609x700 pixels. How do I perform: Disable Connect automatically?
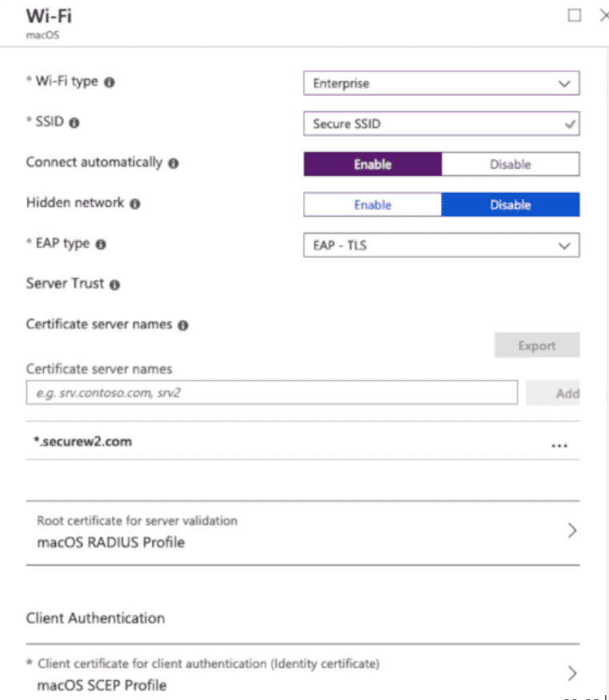click(x=511, y=164)
